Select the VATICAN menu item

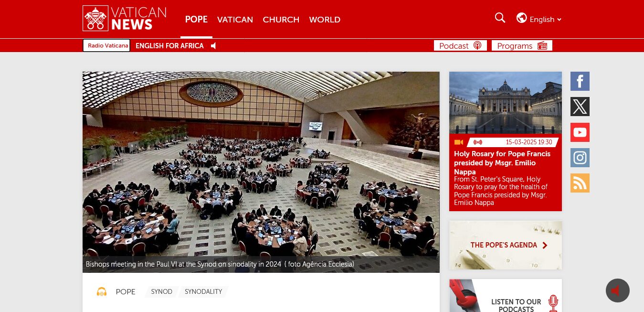pyautogui.click(x=235, y=20)
